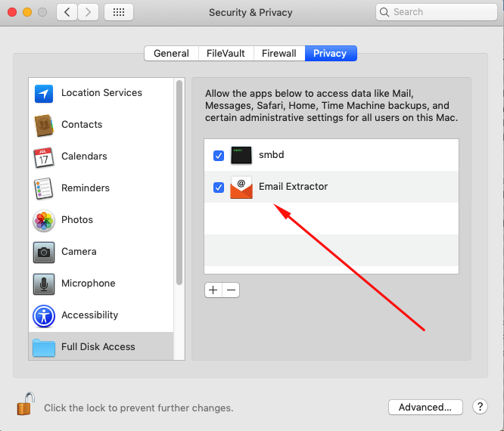
Task: Select the Location Services icon
Action: click(x=44, y=93)
